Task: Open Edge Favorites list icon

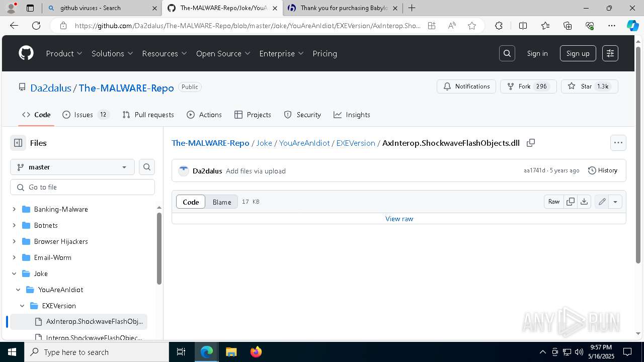Action: tap(545, 26)
